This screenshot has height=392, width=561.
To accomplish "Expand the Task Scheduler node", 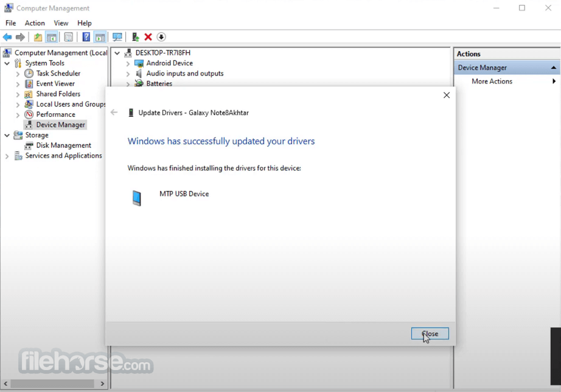I will 18,74.
